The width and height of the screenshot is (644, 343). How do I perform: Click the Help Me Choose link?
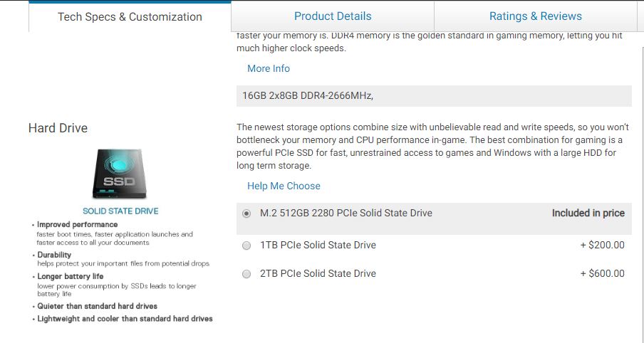coord(284,186)
